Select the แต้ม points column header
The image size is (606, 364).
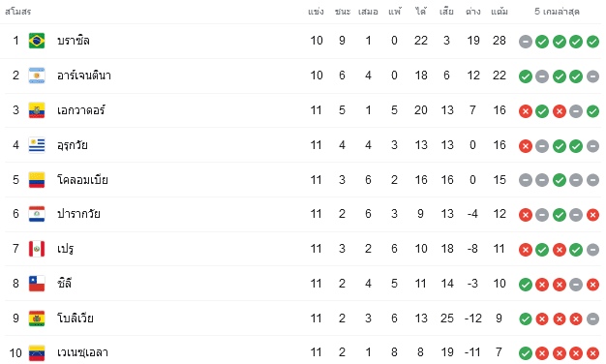pos(500,12)
